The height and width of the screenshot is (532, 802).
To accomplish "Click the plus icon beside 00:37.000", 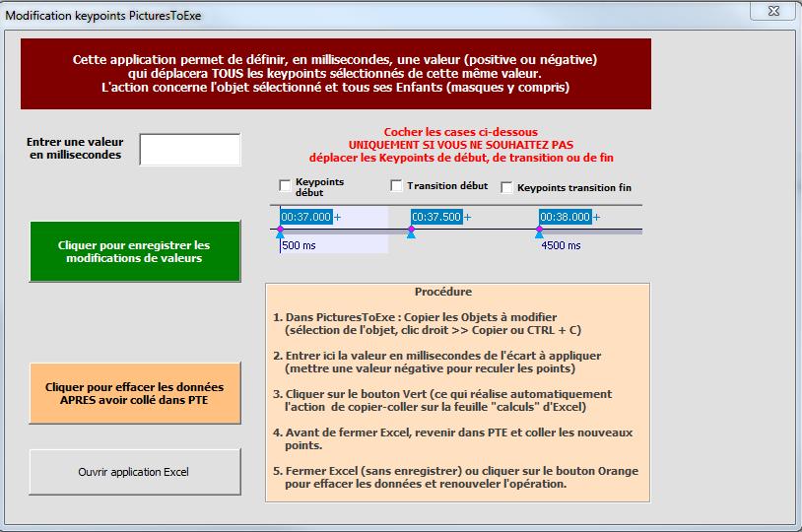I will point(338,217).
